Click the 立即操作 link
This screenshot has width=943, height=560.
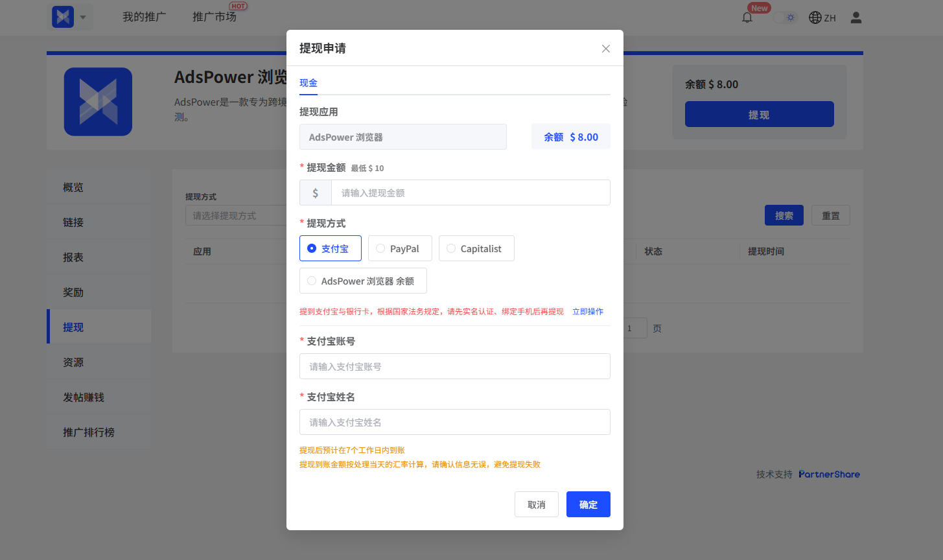[x=588, y=312]
